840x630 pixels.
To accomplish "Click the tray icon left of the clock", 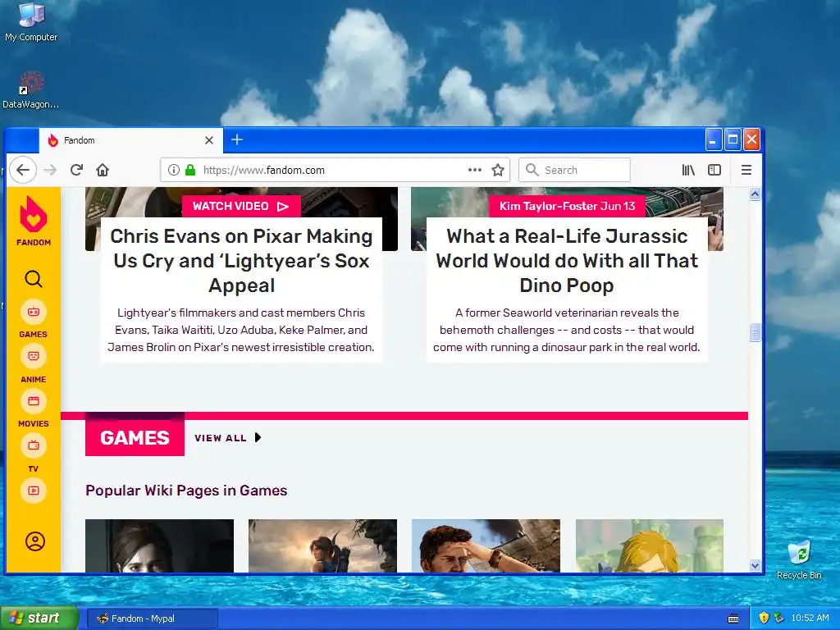I will 779,618.
